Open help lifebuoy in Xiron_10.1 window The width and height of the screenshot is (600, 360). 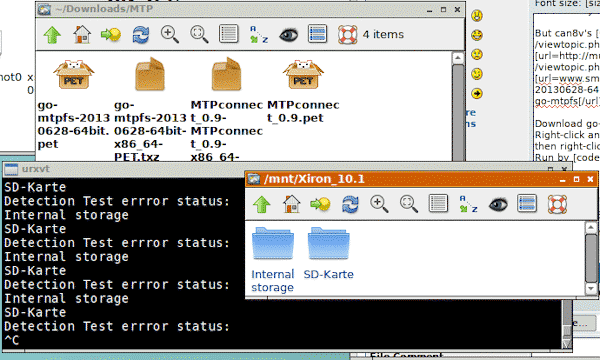[x=557, y=204]
